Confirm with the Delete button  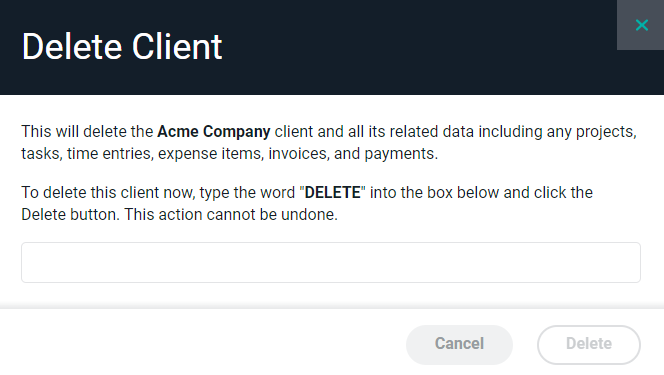click(x=589, y=345)
